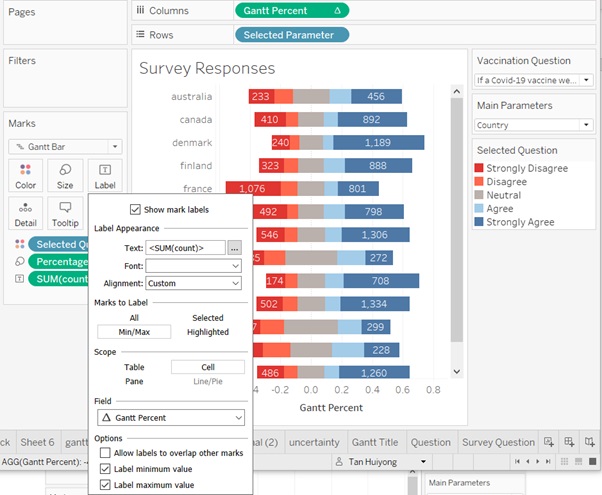Switch to the Gantt Title sheet tab

[x=375, y=442]
